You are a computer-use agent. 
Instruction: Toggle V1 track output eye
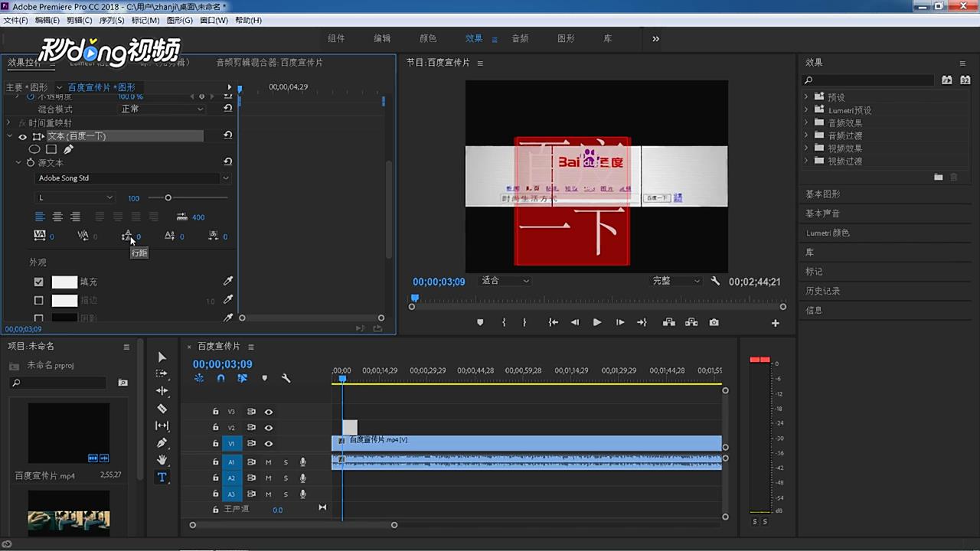tap(269, 444)
